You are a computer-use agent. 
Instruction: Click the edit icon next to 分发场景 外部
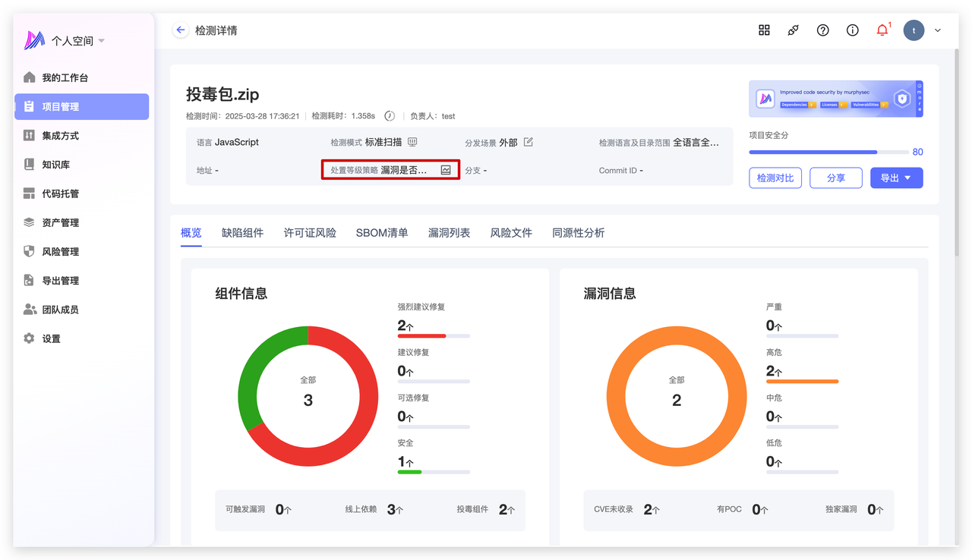pyautogui.click(x=529, y=142)
